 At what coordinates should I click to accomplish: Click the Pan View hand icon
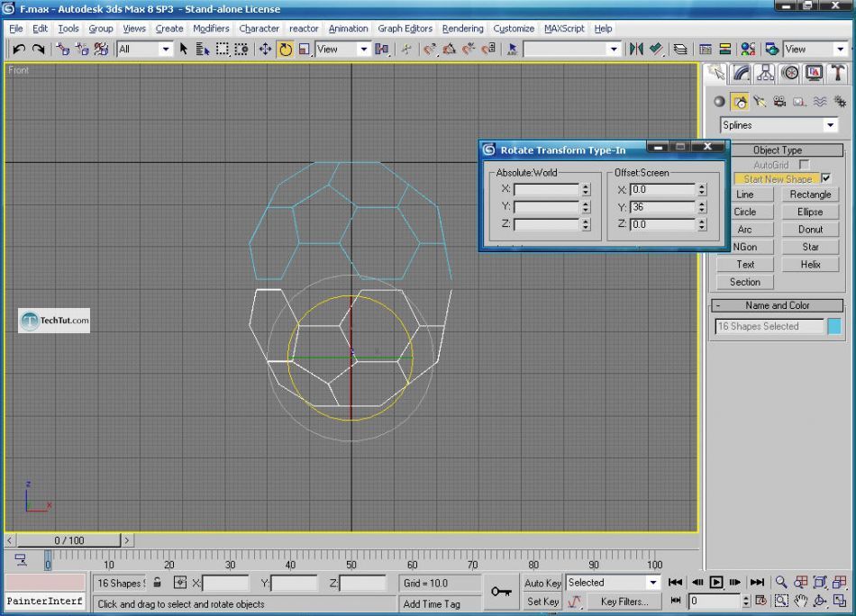[800, 601]
